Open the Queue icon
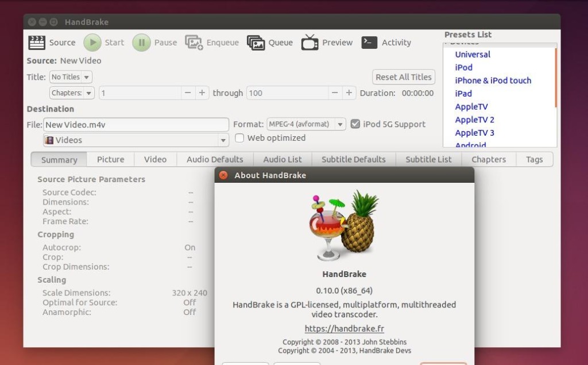 pyautogui.click(x=256, y=43)
